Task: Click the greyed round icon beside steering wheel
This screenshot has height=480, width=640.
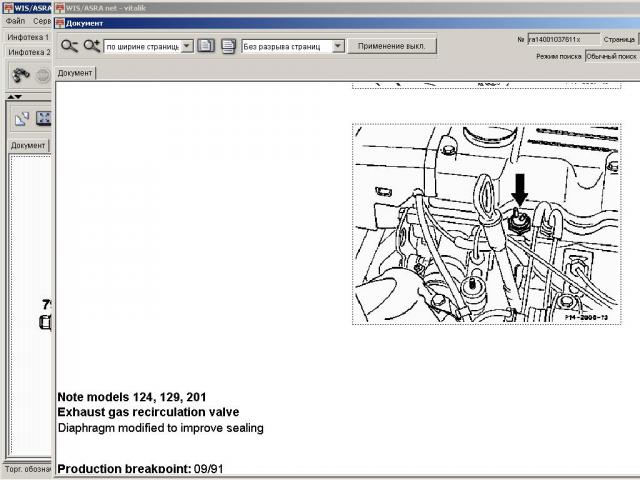Action: (43, 75)
